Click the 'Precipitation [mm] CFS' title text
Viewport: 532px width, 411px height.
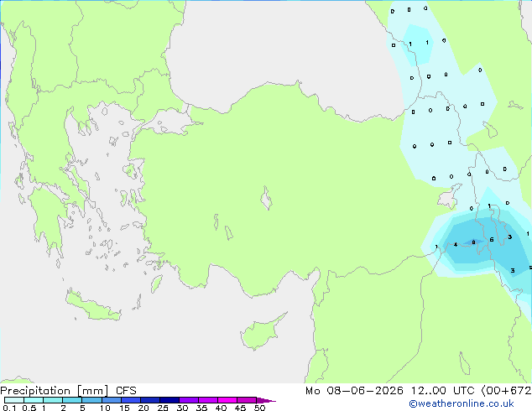pos(68,391)
